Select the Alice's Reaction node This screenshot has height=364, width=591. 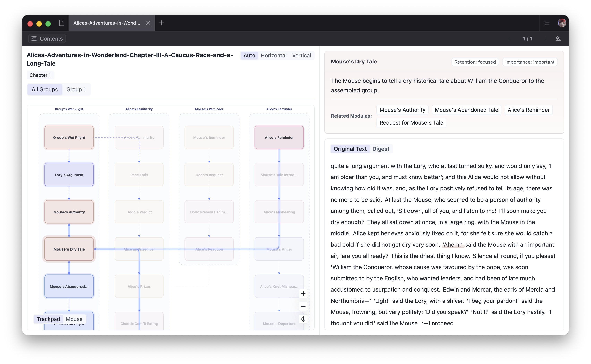pyautogui.click(x=209, y=249)
